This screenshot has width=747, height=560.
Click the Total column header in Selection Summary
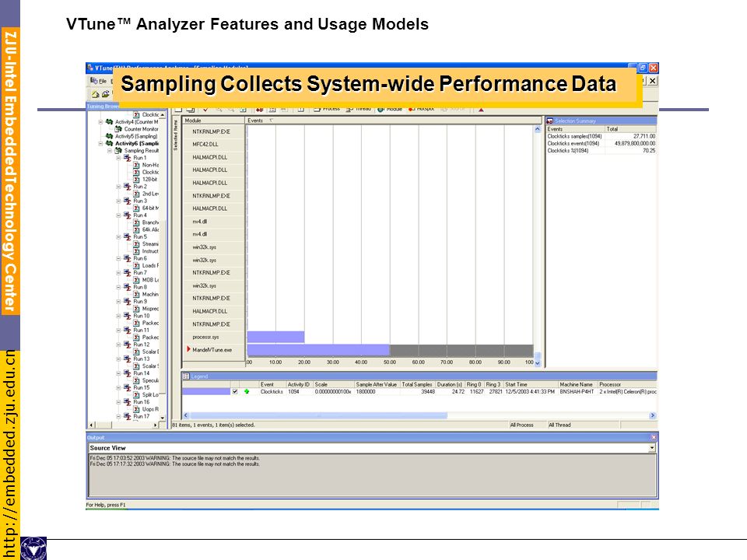tap(631, 129)
